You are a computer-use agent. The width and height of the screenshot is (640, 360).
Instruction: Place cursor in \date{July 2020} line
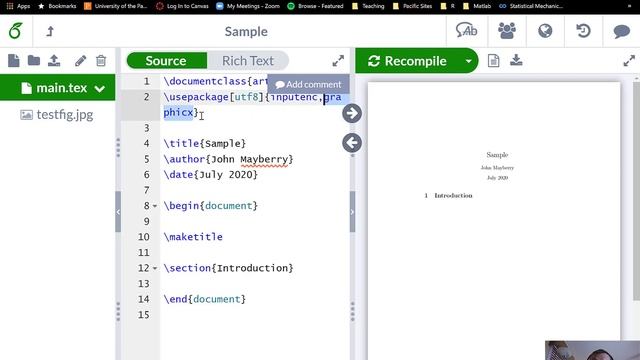coord(211,175)
